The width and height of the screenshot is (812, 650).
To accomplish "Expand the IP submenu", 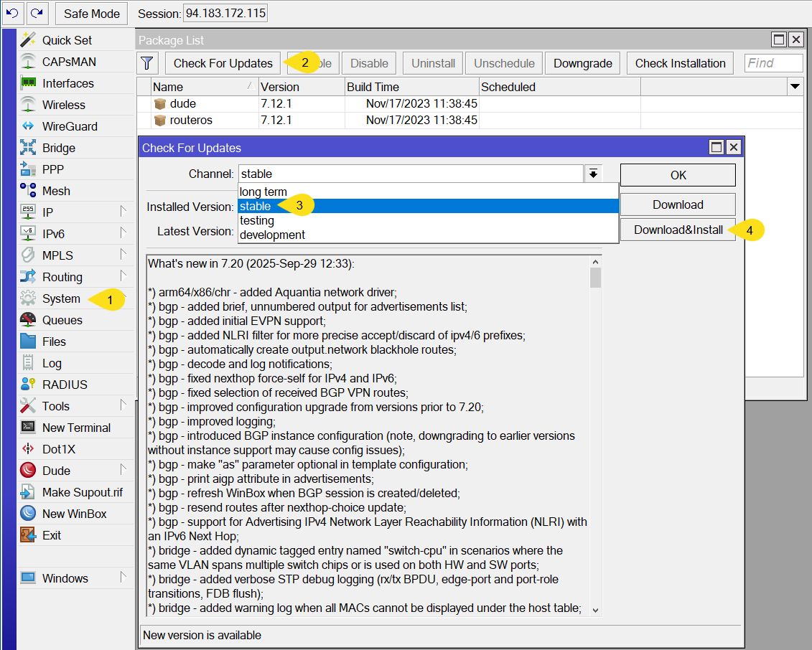I will click(123, 212).
